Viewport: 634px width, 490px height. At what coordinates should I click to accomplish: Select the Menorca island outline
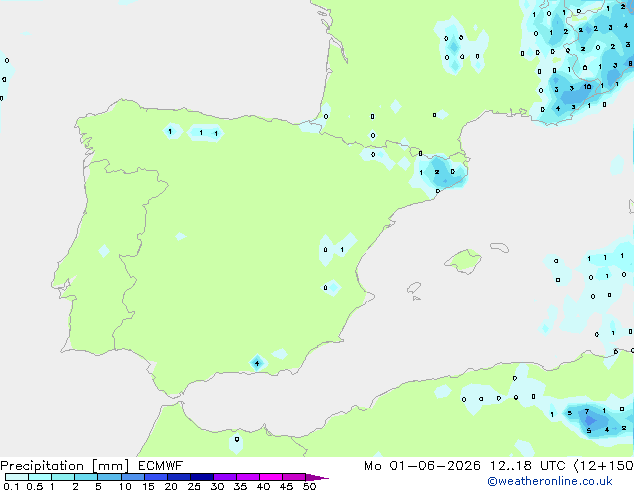point(499,247)
